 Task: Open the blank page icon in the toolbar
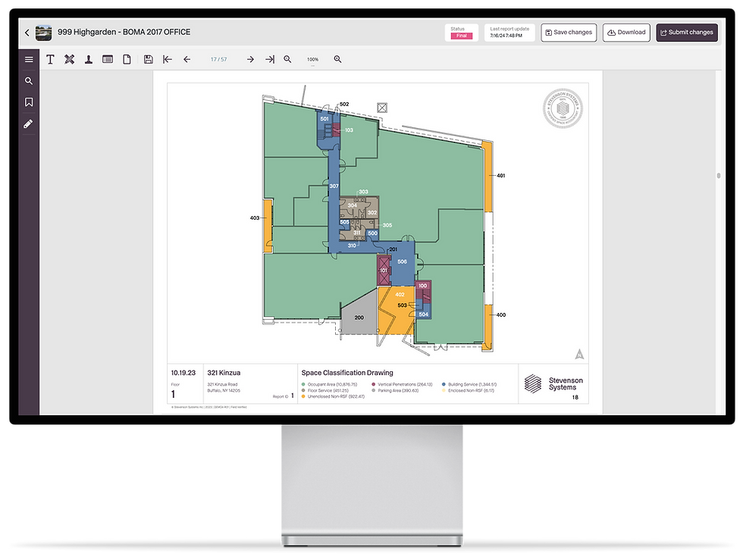tap(127, 59)
